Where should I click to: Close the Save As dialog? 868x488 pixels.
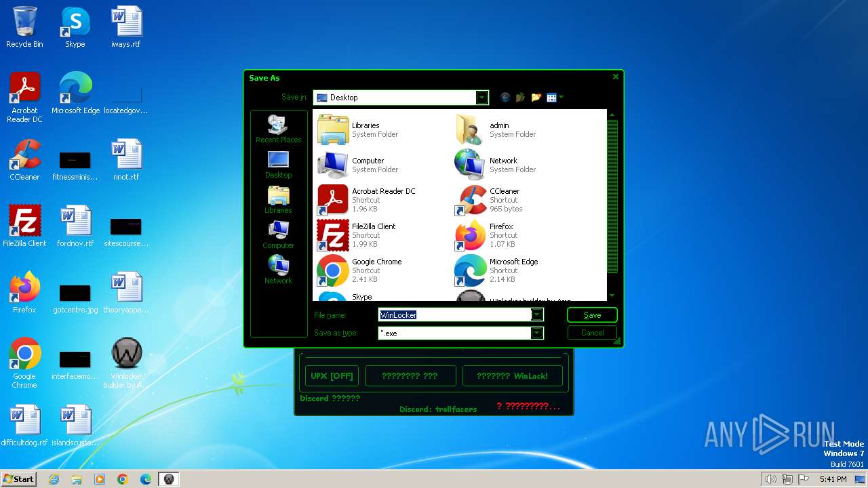pos(616,77)
